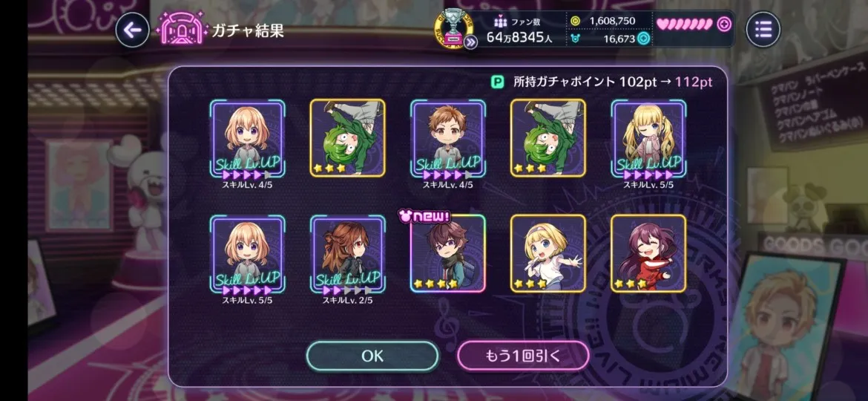Image resolution: width=868 pixels, height=401 pixels.
Task: Select the brown-haired boy Skill Lv.4/5 card
Action: 448,138
